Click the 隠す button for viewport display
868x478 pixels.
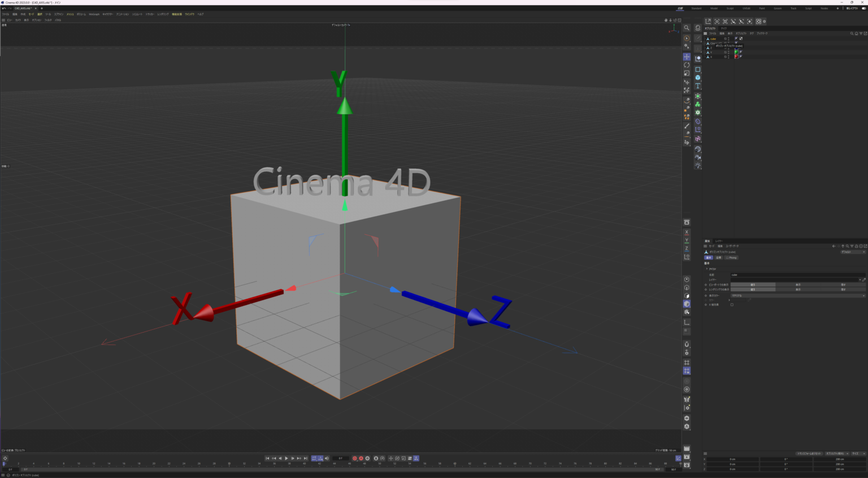(x=843, y=284)
